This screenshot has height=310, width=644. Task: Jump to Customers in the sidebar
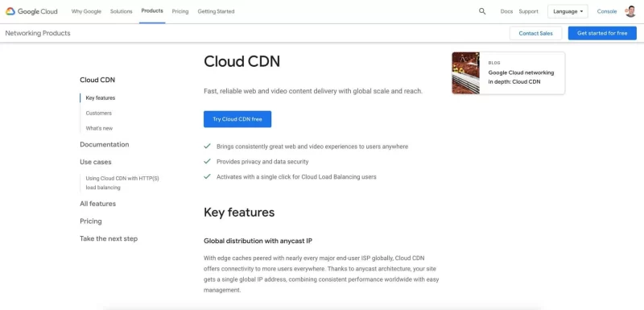click(x=98, y=113)
